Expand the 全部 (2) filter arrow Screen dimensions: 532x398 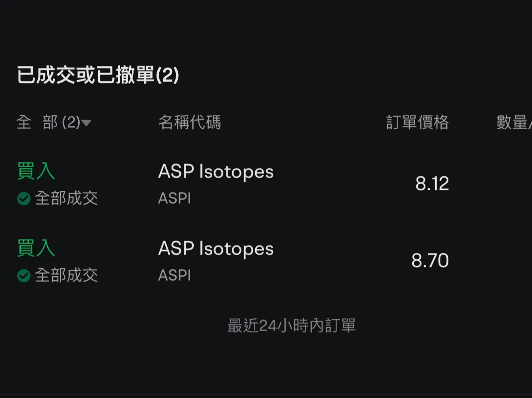(x=87, y=123)
